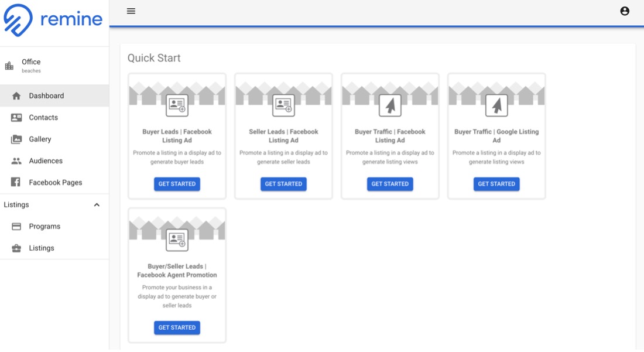Click the Buyer Traffic | Google Listing Ad title
This screenshot has height=352, width=644.
(496, 136)
